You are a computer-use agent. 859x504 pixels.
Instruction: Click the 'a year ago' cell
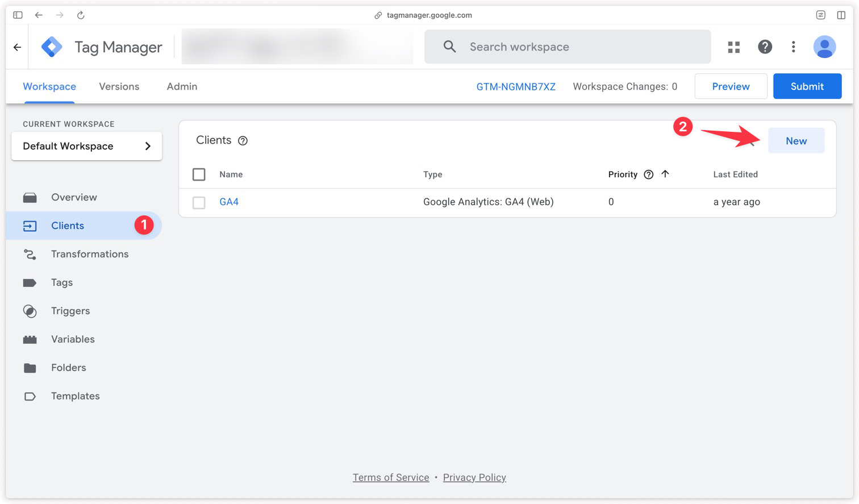(x=736, y=202)
